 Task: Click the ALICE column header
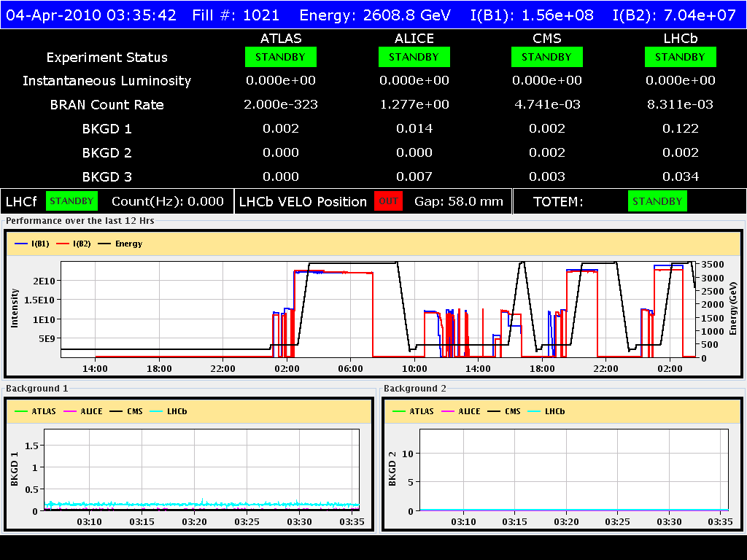point(414,39)
